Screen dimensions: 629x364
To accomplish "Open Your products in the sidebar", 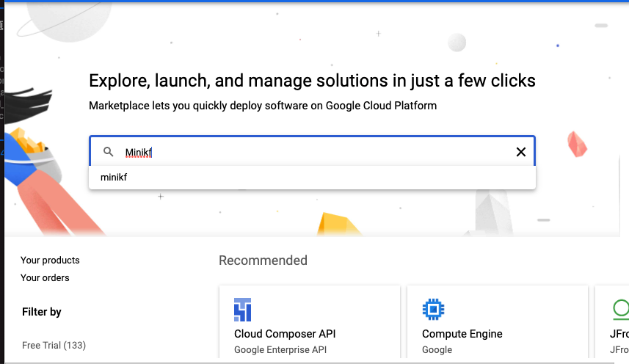I will pos(50,260).
